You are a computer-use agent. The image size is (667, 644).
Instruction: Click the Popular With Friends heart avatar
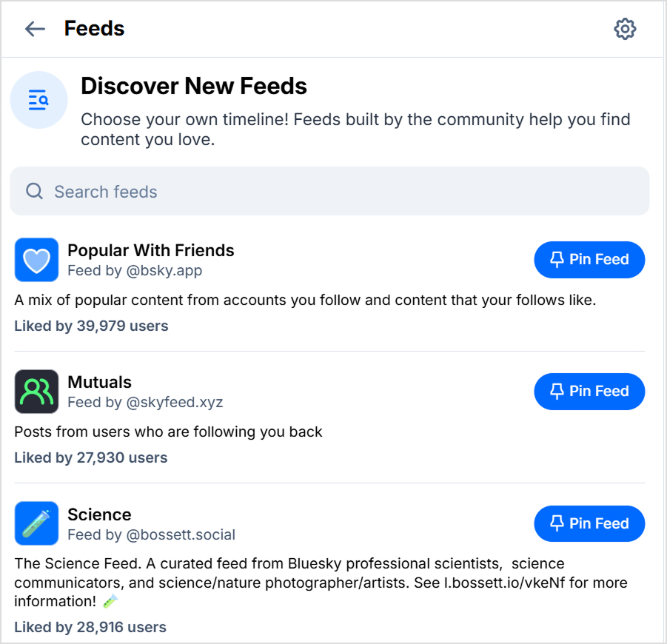(36, 260)
